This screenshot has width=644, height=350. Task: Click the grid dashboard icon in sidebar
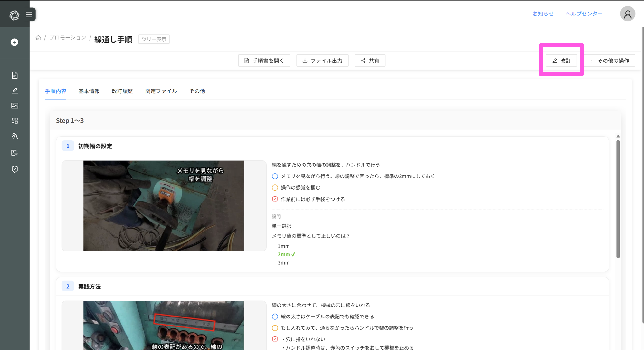pyautogui.click(x=14, y=121)
